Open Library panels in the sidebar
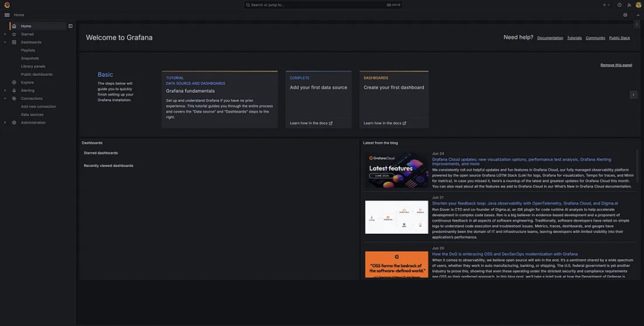This screenshot has height=326, width=644. tap(33, 67)
